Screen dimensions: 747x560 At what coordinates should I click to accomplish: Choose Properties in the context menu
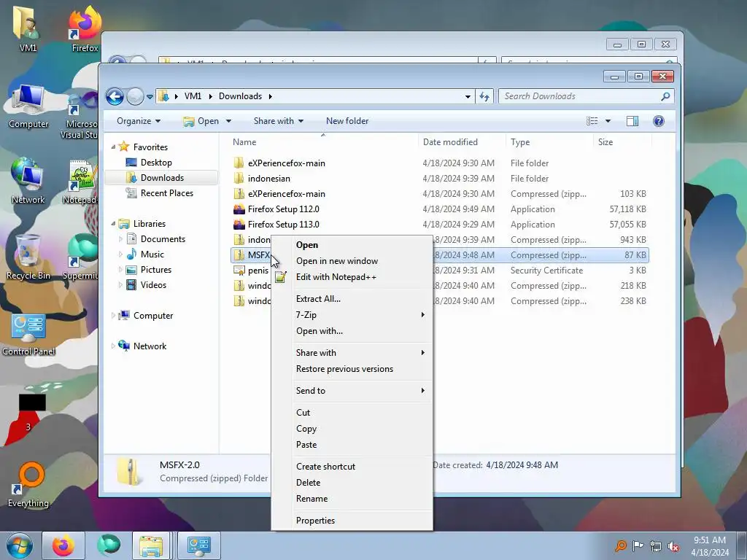(x=352, y=521)
